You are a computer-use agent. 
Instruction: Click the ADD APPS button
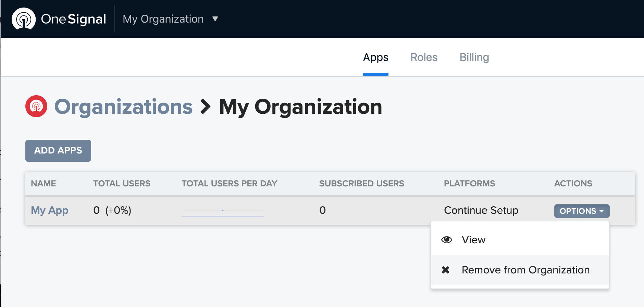point(58,150)
